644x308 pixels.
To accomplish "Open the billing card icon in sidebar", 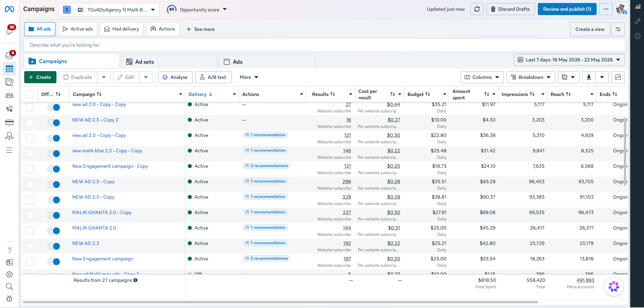I will click(9, 122).
